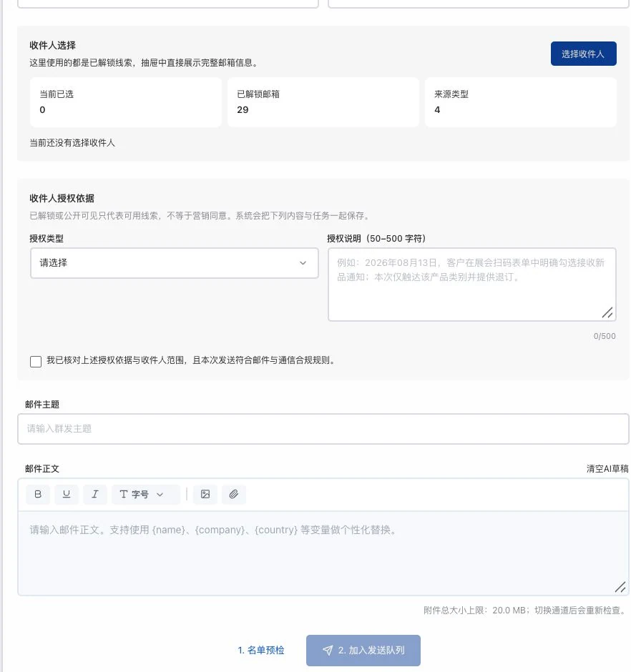Click the Bold formatting icon
Image resolution: width=631 pixels, height=672 pixels.
[38, 494]
